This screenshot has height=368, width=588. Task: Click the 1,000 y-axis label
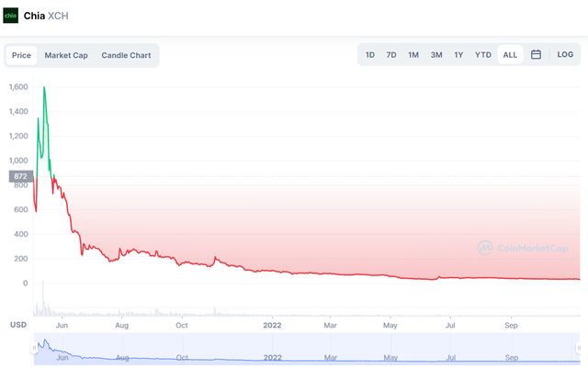[x=18, y=161]
